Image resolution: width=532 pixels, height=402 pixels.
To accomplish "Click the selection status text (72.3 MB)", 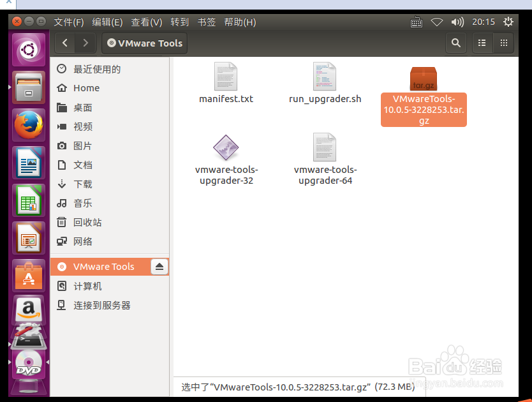I will coord(298,387).
